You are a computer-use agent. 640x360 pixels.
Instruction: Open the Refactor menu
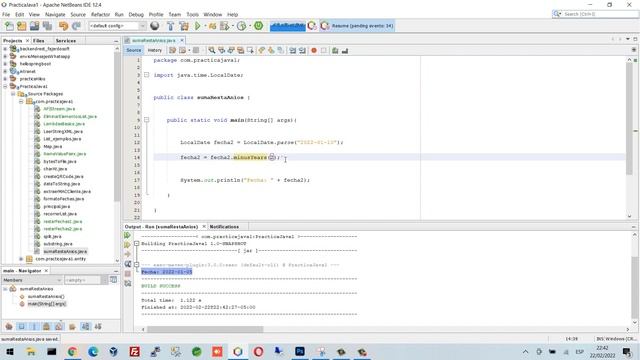point(100,14)
